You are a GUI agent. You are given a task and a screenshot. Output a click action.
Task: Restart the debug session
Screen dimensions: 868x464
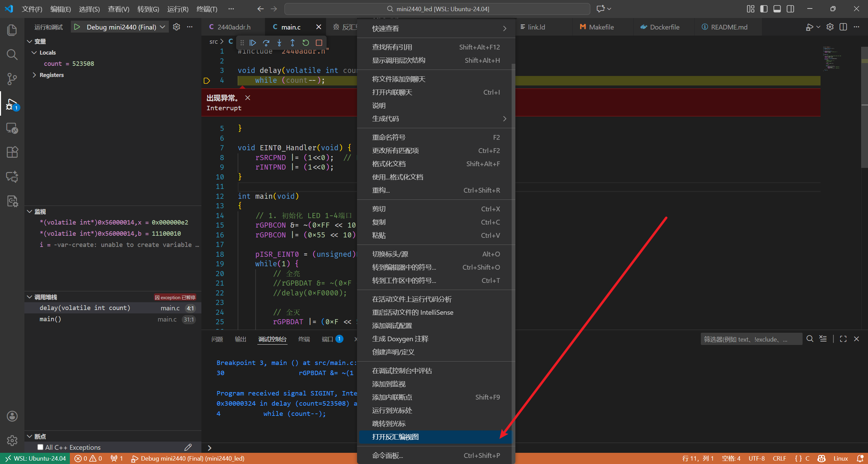[305, 43]
